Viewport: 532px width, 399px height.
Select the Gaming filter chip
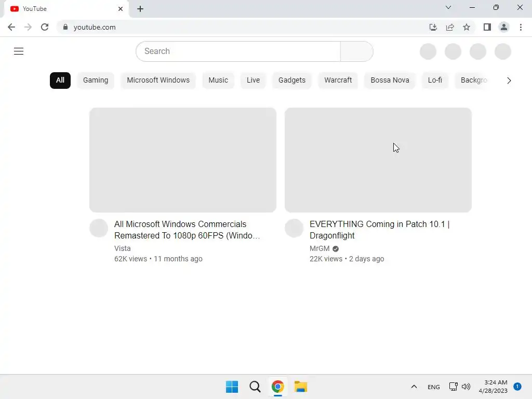click(96, 81)
